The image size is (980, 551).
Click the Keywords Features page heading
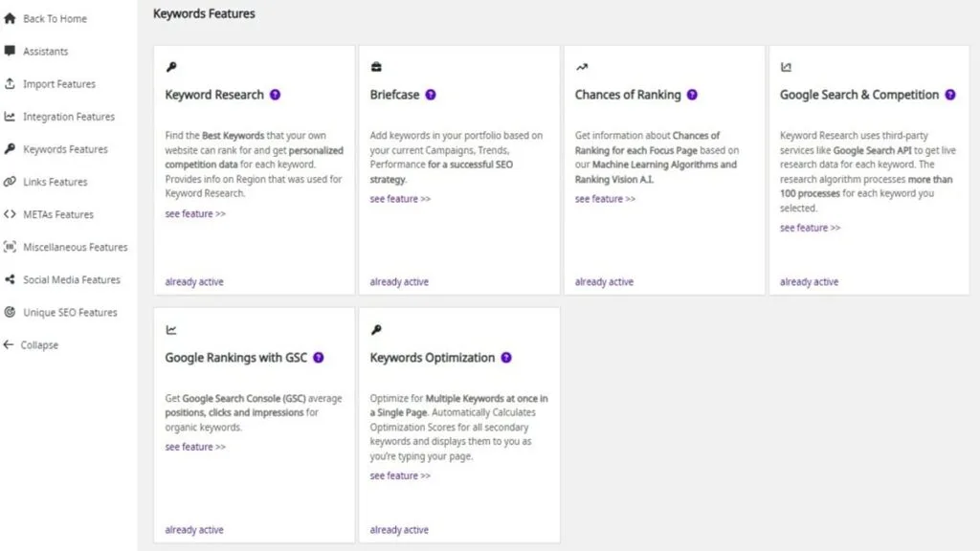coord(204,13)
